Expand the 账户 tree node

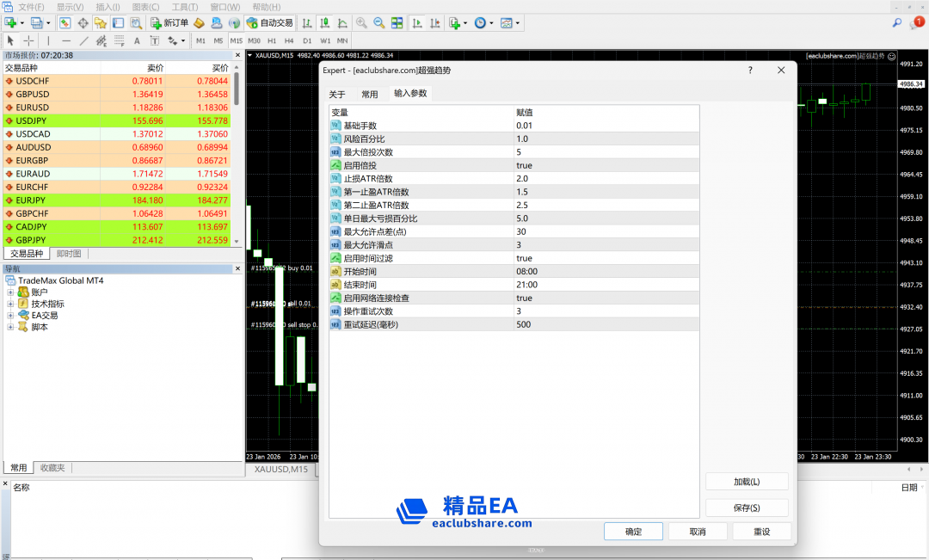(10, 292)
